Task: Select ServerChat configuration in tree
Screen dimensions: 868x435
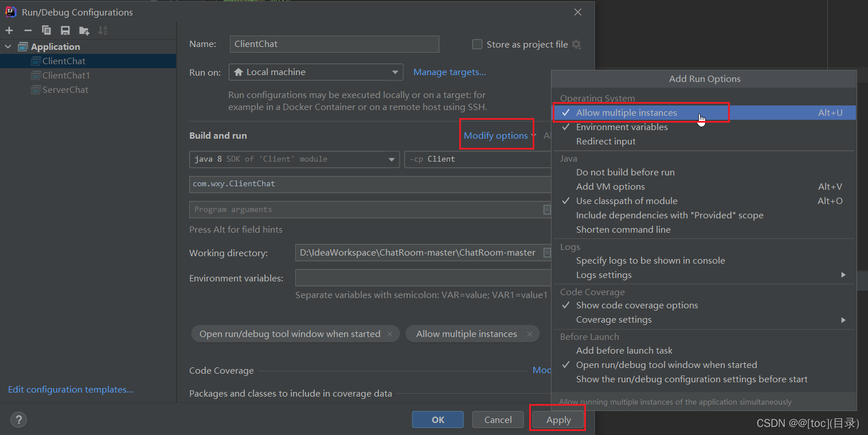Action: (x=88, y=90)
